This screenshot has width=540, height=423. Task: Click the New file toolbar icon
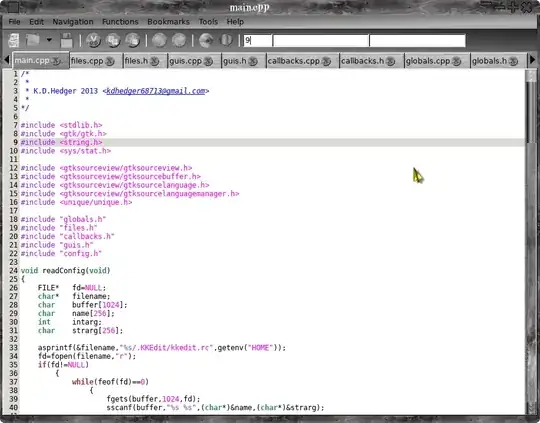14,40
